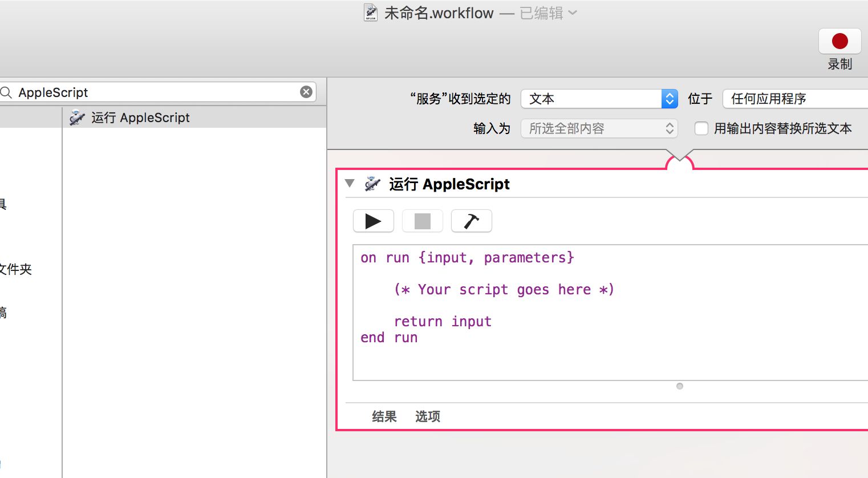Switch to the 选项 tab

(x=427, y=416)
